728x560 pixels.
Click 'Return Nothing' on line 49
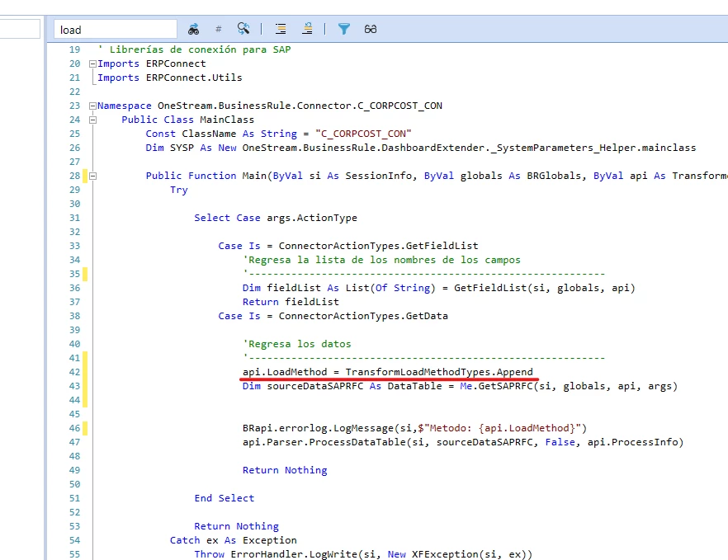[x=285, y=470]
